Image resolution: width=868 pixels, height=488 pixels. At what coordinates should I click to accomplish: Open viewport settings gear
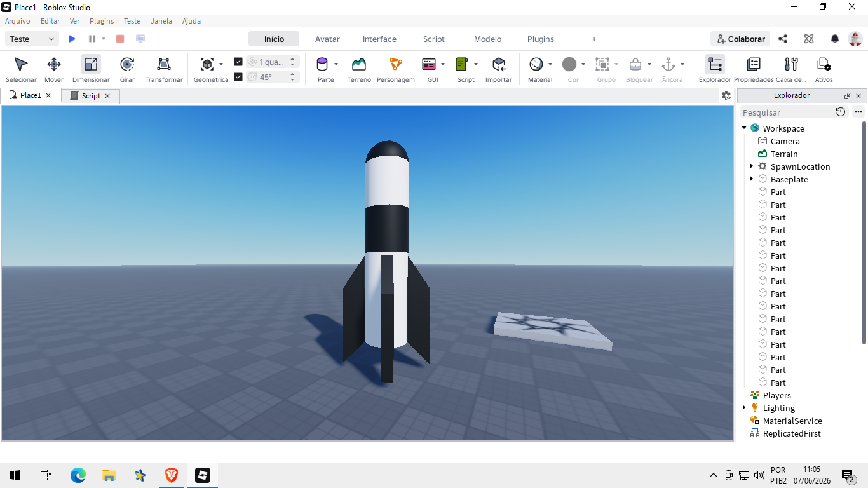click(x=726, y=95)
